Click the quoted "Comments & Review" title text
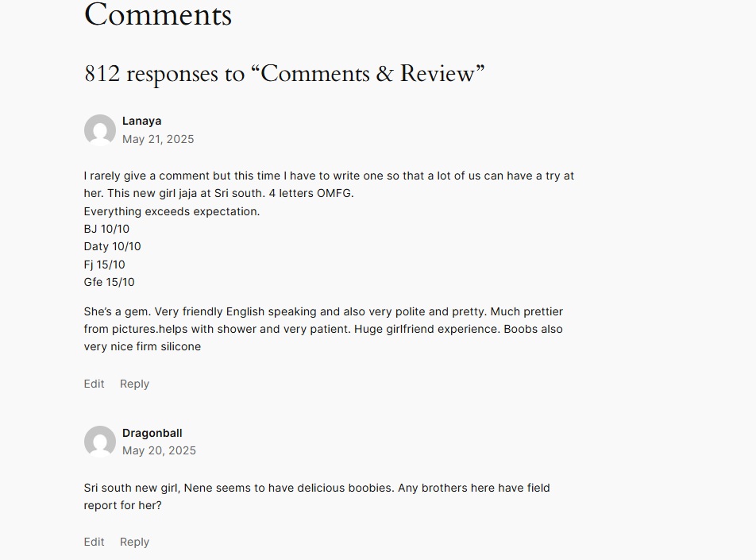 368,73
